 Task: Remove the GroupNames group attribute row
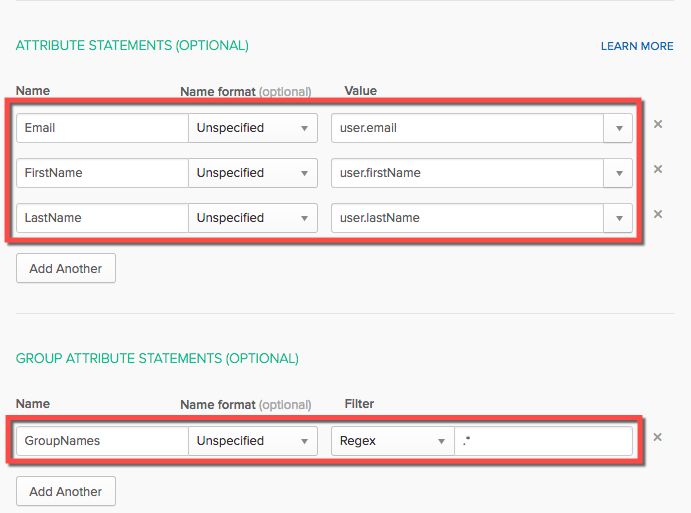coord(658,437)
